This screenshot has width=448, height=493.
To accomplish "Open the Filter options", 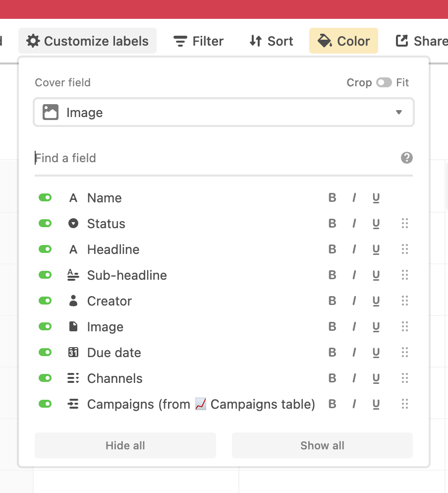I will pyautogui.click(x=199, y=41).
